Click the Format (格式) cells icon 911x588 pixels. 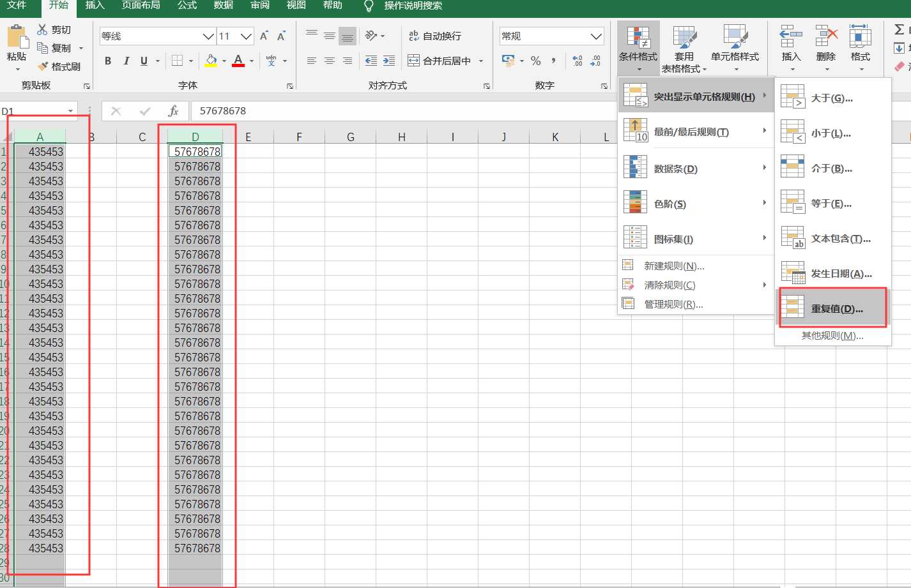(x=861, y=37)
